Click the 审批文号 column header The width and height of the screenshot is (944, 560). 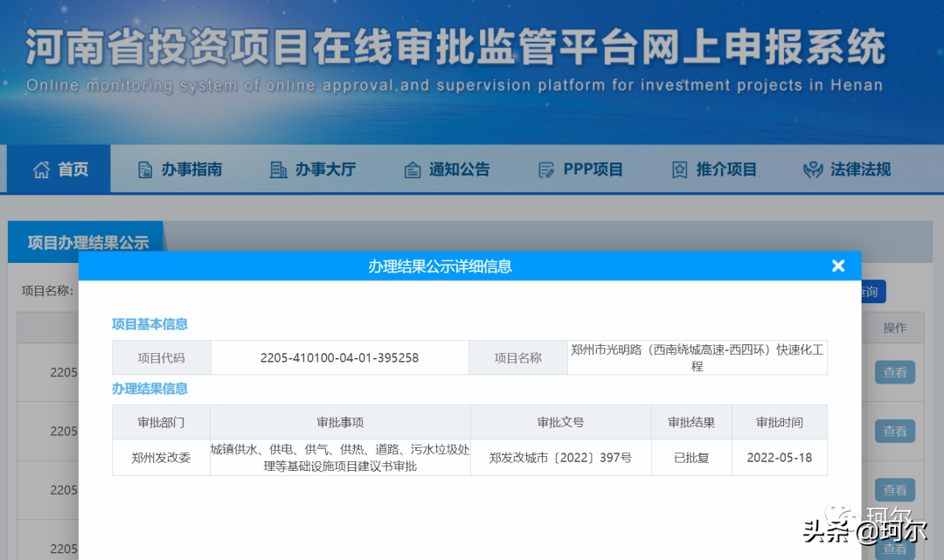(560, 422)
